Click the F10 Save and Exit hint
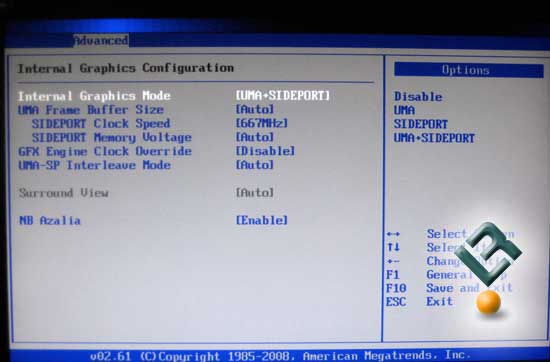This screenshot has width=550, height=362. [449, 288]
